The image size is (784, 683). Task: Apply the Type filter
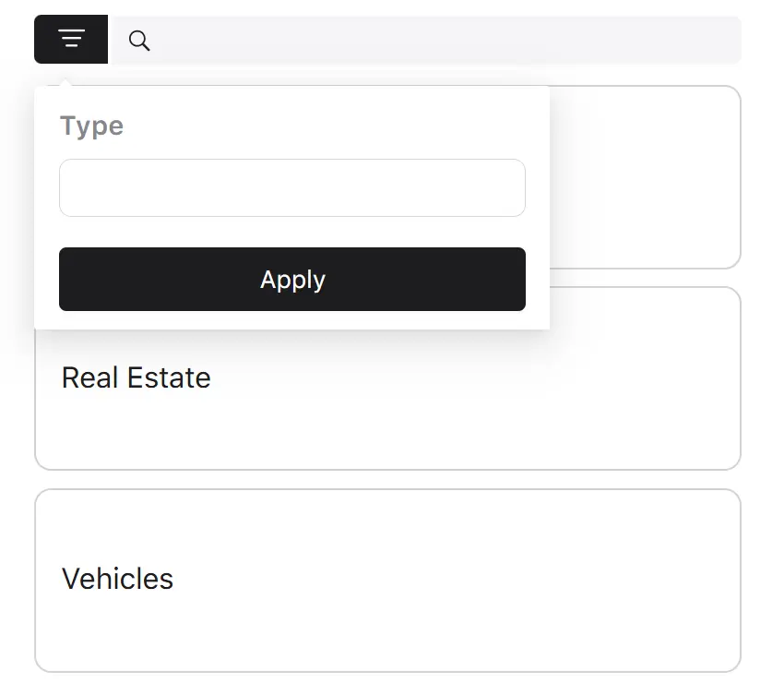tap(292, 280)
